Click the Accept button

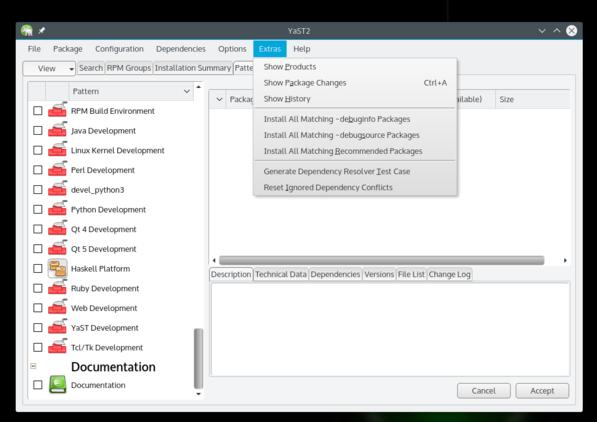click(542, 391)
